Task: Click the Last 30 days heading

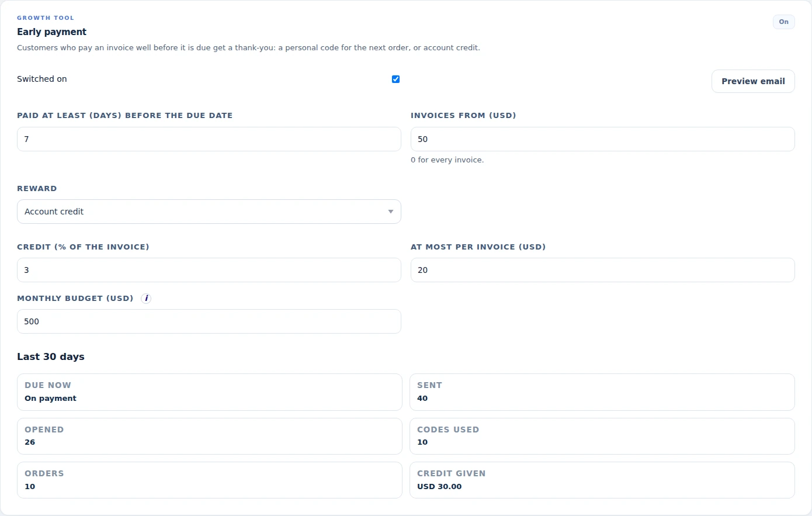Action: (51, 357)
